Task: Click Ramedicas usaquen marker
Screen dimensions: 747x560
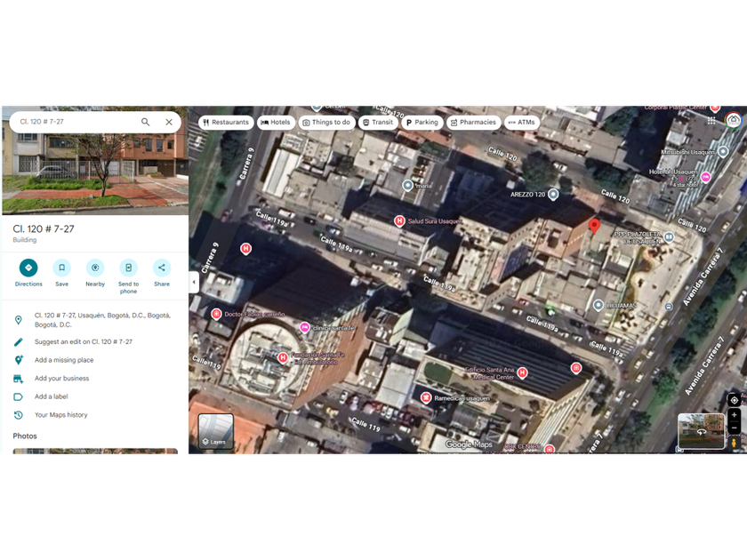Action: pyautogui.click(x=426, y=397)
